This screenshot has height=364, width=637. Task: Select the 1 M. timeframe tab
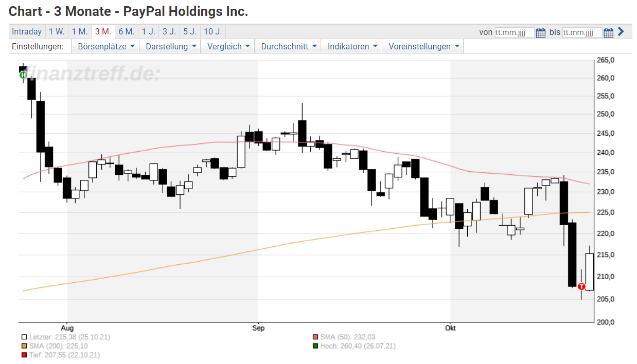80,31
